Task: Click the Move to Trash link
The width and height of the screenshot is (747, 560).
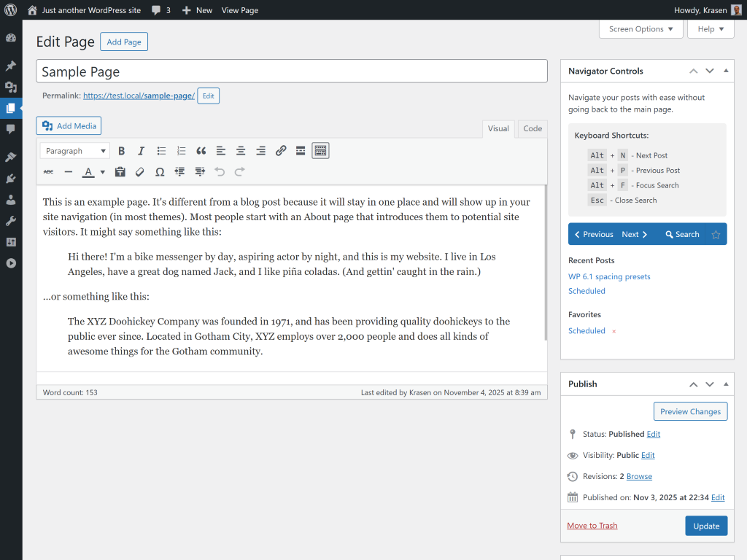Action: (592, 526)
